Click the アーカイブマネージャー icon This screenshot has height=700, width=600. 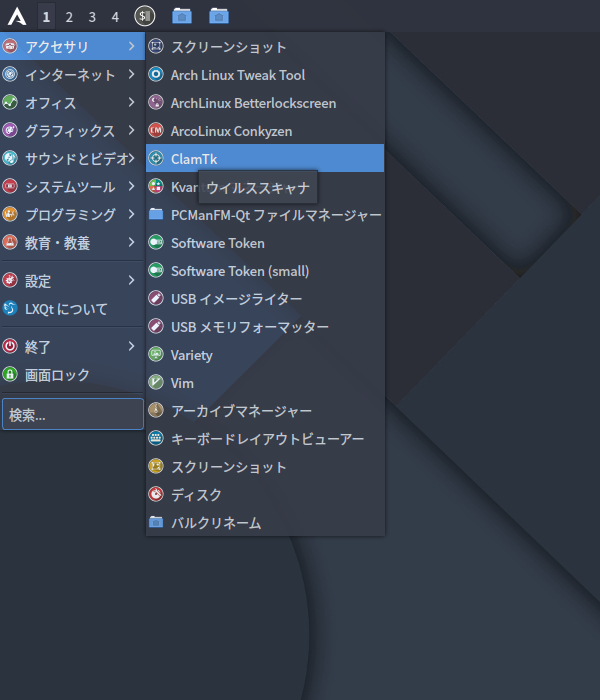tap(156, 410)
